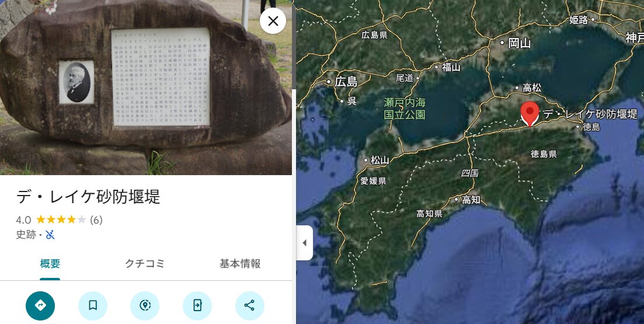Image resolution: width=644 pixels, height=324 pixels.
Task: Click the デ・レイケ砂防堰堤 map label
Action: coord(591,114)
